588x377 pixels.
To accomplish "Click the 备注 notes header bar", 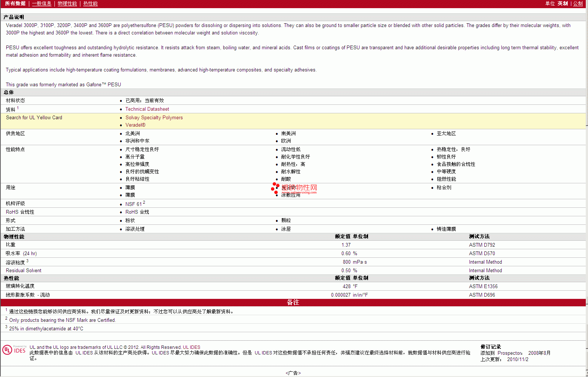I will [293, 302].
